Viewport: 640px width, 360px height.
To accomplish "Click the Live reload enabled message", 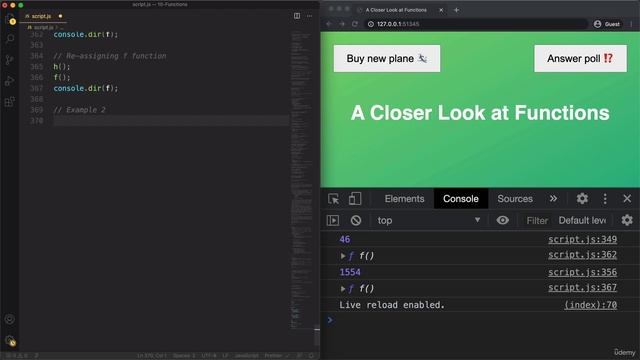I will click(x=391, y=305).
